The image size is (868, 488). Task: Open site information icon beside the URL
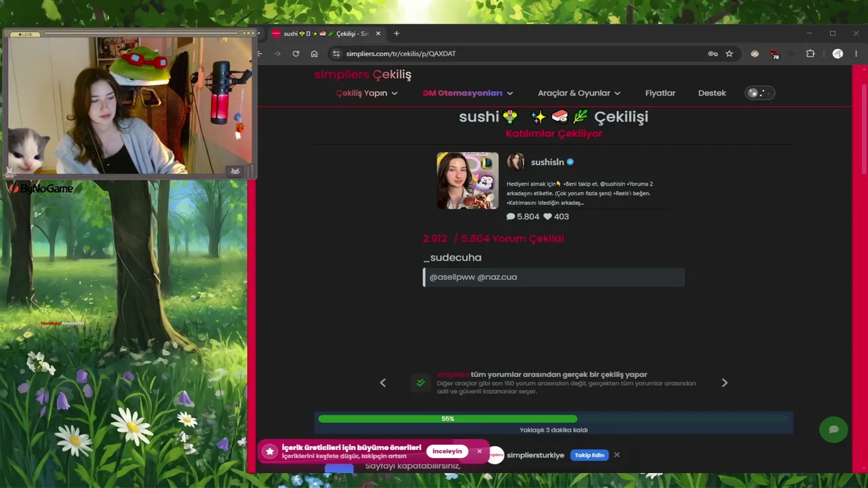point(336,54)
